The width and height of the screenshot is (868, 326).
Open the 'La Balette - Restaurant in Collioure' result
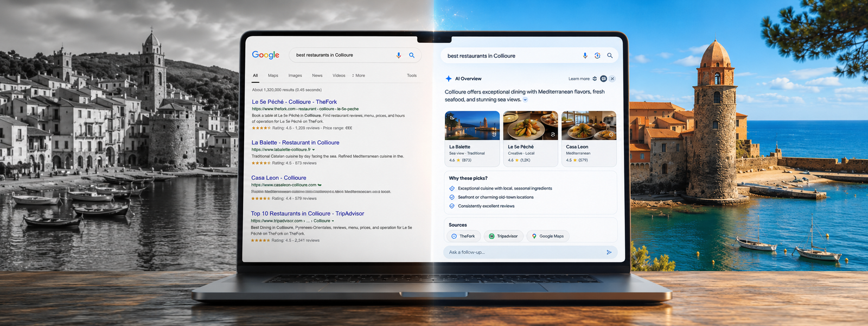295,142
